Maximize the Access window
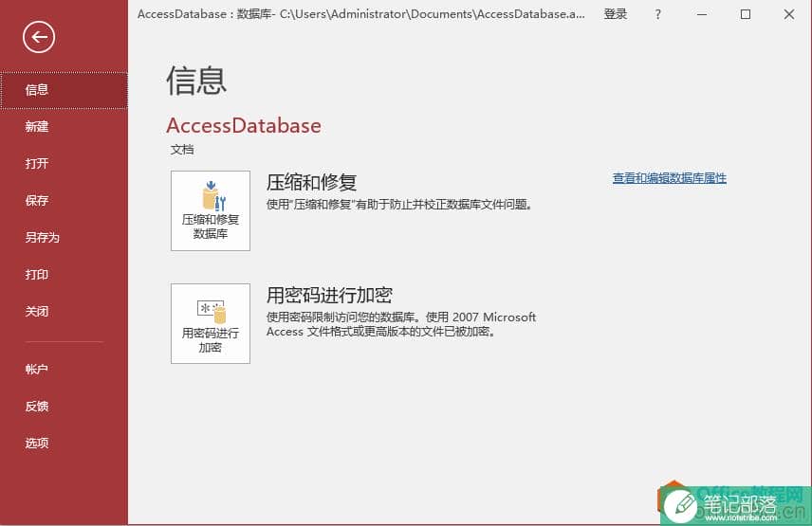The width and height of the screenshot is (812, 526). click(x=746, y=14)
